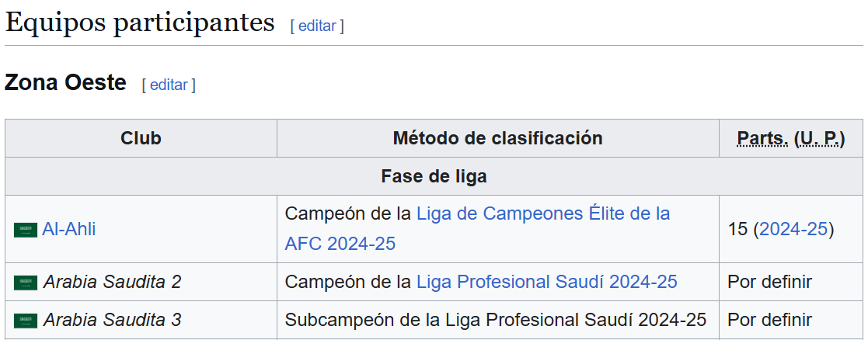
Task: Edit the Equipos participantes section
Action: tap(317, 26)
